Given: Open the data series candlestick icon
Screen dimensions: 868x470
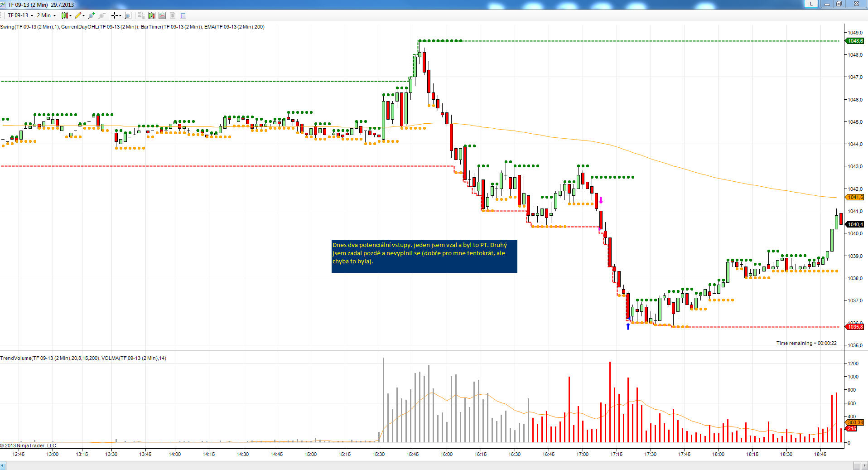Looking at the screenshot, I should click(151, 15).
